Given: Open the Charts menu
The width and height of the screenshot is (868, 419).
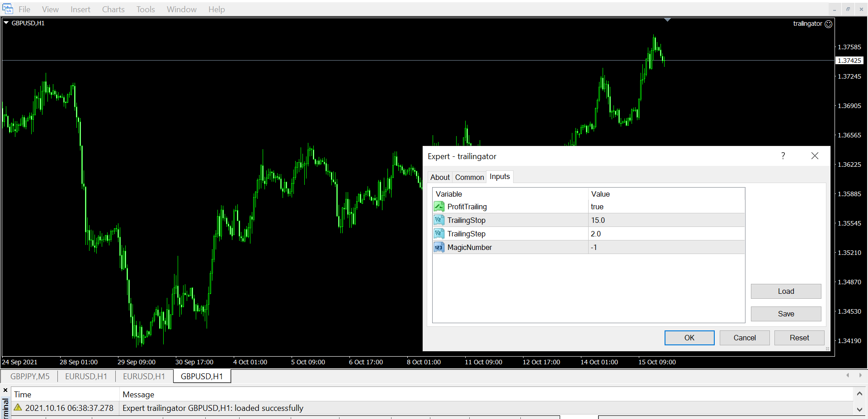Looking at the screenshot, I should 113,9.
